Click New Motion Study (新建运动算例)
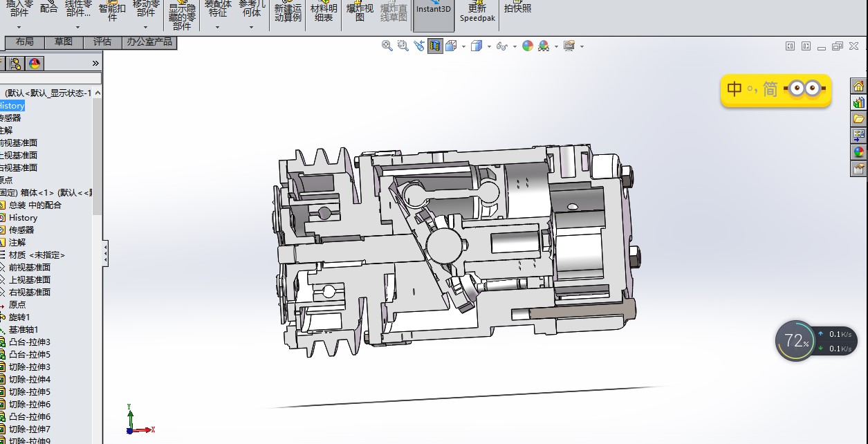Viewport: 868px width, 444px height. [288, 12]
